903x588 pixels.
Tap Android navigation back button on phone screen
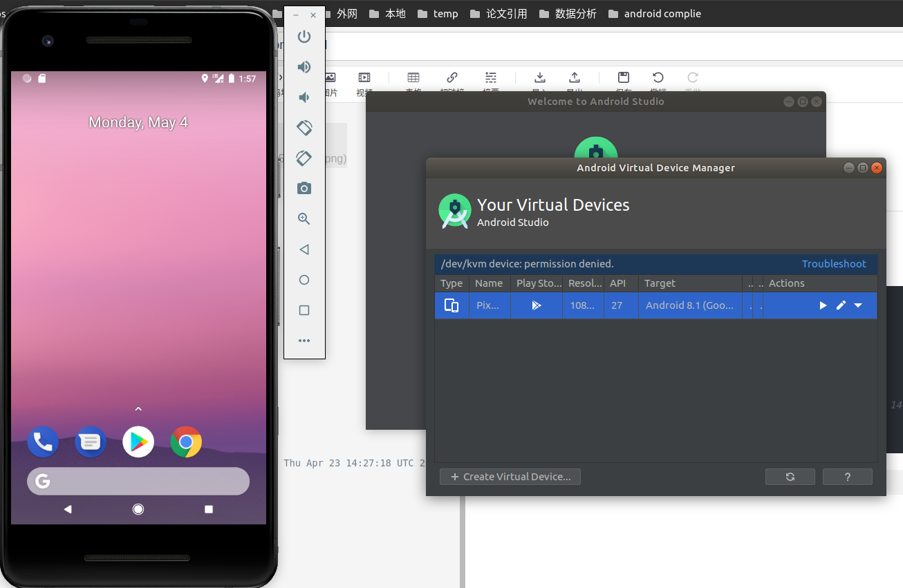click(x=68, y=509)
